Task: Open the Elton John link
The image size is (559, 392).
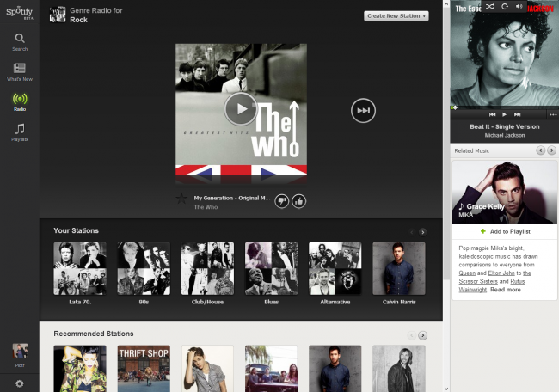Action: pyautogui.click(x=501, y=273)
